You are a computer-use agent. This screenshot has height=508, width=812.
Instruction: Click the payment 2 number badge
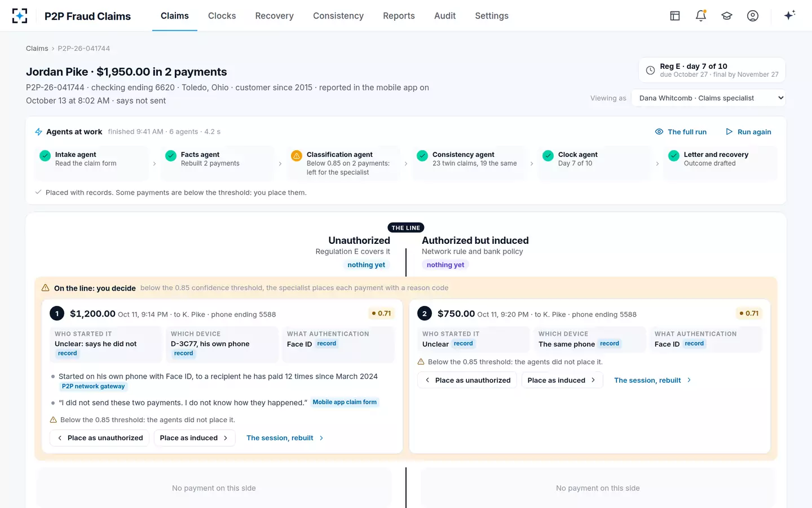(x=425, y=313)
